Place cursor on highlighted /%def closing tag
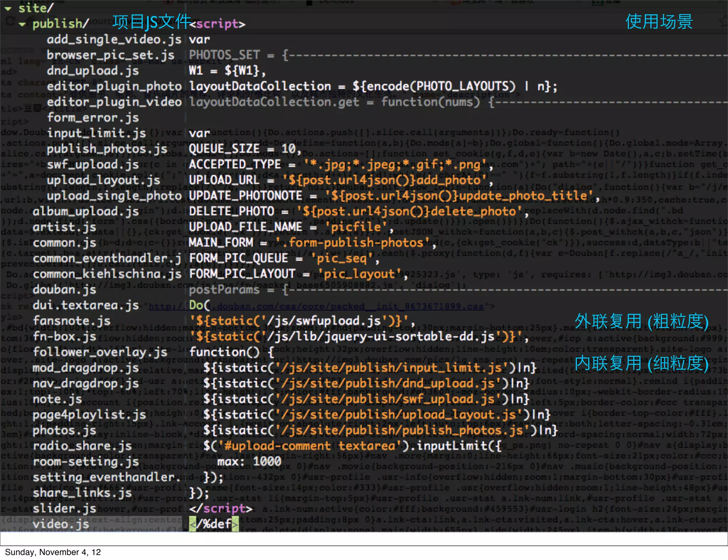The width and height of the screenshot is (728, 560). [x=214, y=524]
